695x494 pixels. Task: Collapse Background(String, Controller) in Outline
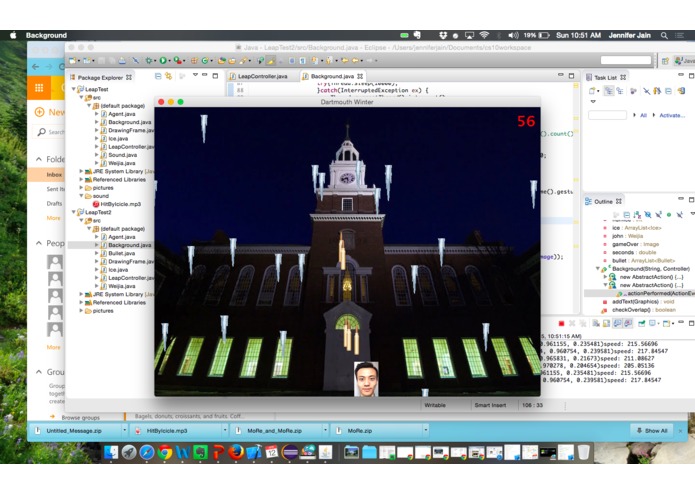597,269
